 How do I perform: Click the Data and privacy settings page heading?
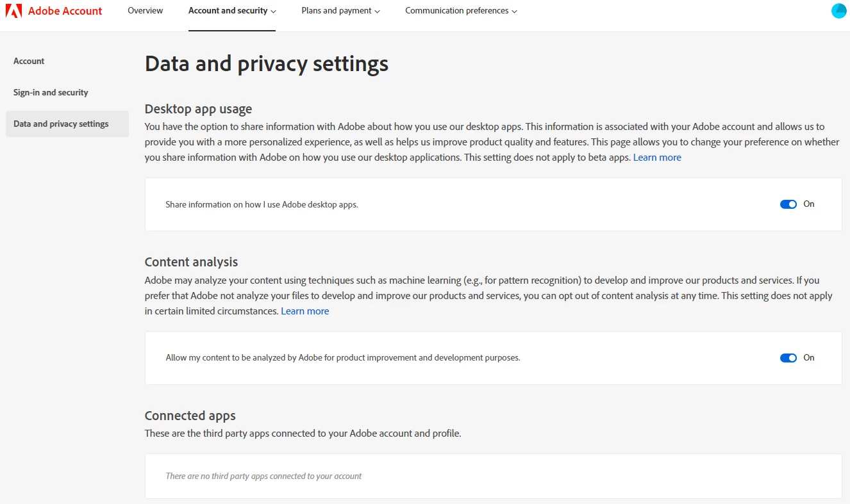pos(267,64)
